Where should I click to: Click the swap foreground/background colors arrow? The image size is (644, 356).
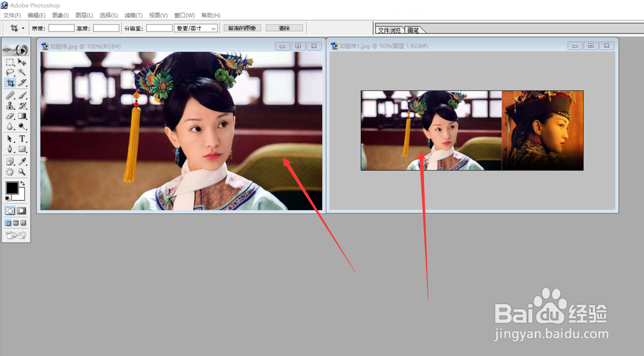tap(23, 183)
